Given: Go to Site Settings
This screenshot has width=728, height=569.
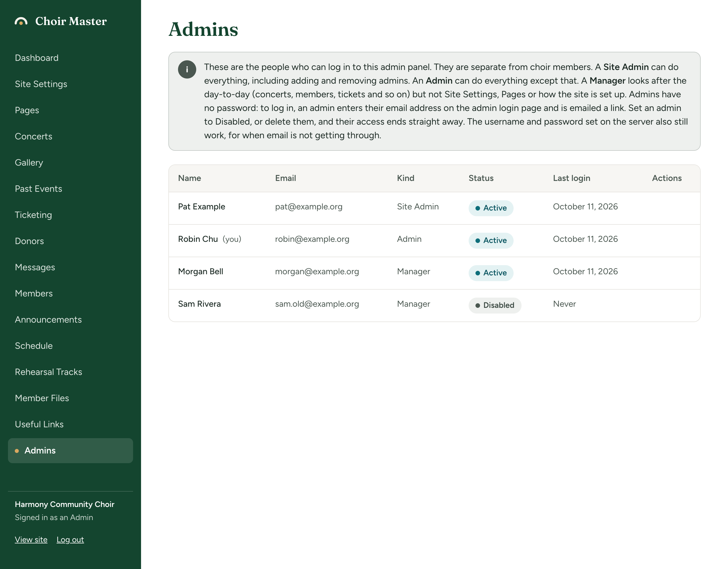Looking at the screenshot, I should [x=41, y=84].
